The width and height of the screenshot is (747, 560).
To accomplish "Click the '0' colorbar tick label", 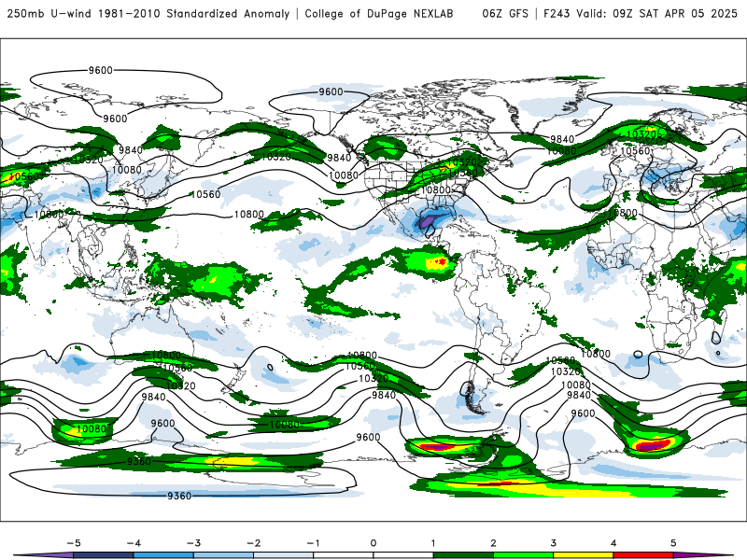I will tap(373, 543).
